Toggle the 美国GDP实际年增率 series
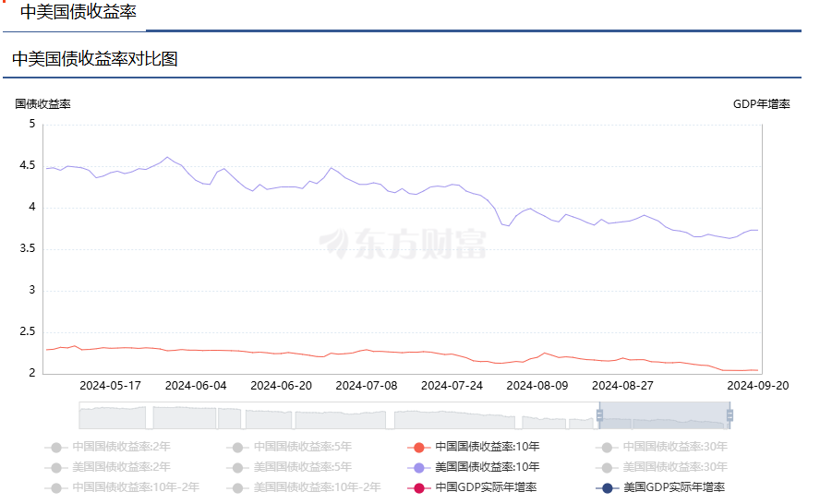 tap(660, 487)
